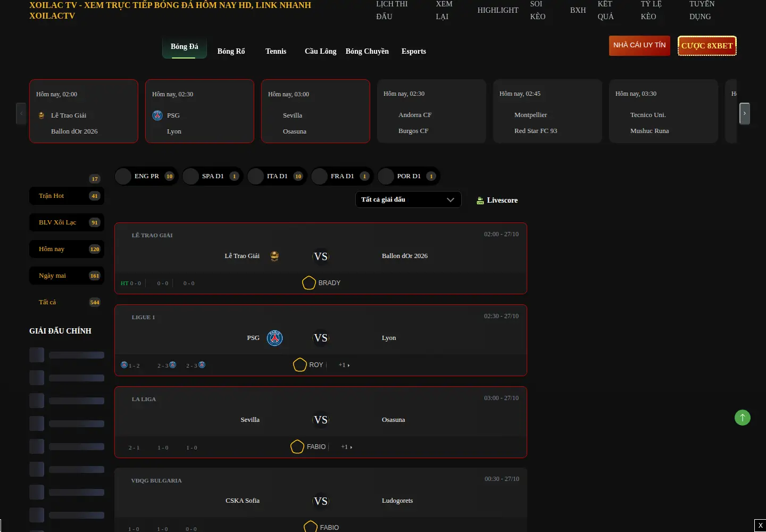766x532 pixels.
Task: Close the bottom banner with X
Action: [760, 526]
